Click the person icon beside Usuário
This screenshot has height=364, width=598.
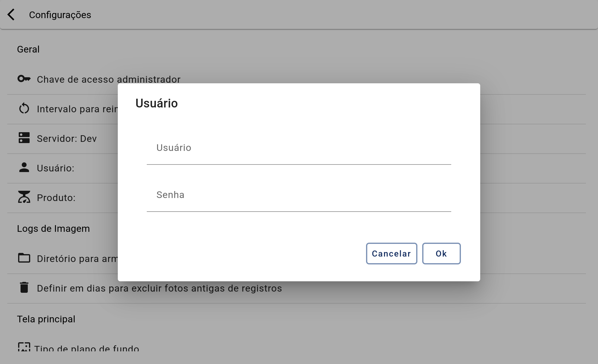coord(24,167)
